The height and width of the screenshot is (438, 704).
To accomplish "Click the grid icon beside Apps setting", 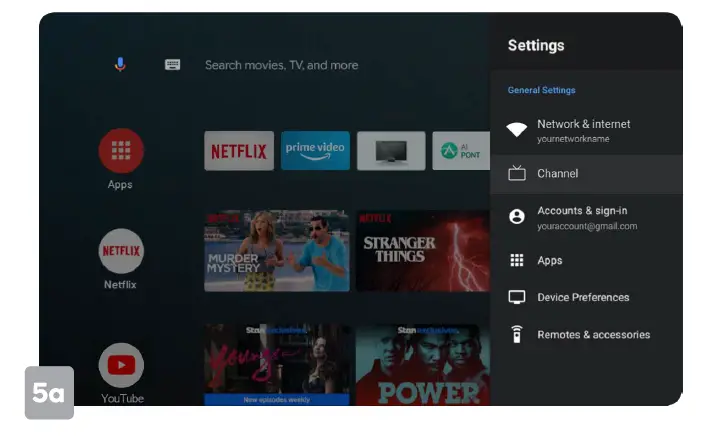I will click(517, 260).
